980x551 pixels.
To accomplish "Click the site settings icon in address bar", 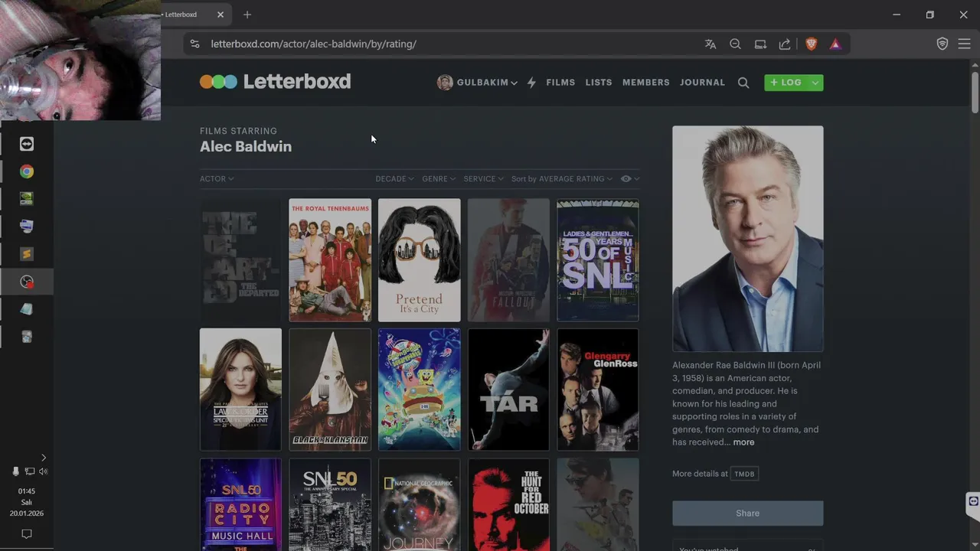I will (x=194, y=44).
